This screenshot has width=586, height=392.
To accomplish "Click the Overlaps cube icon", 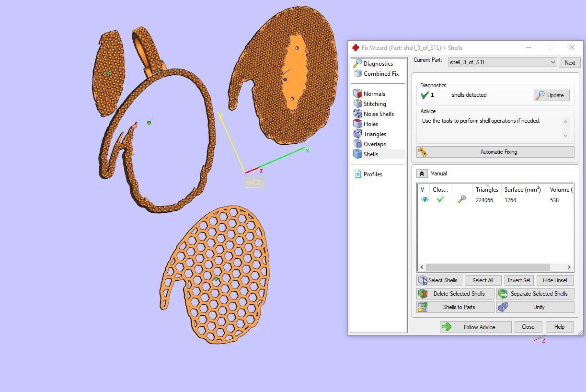I will pyautogui.click(x=357, y=144).
